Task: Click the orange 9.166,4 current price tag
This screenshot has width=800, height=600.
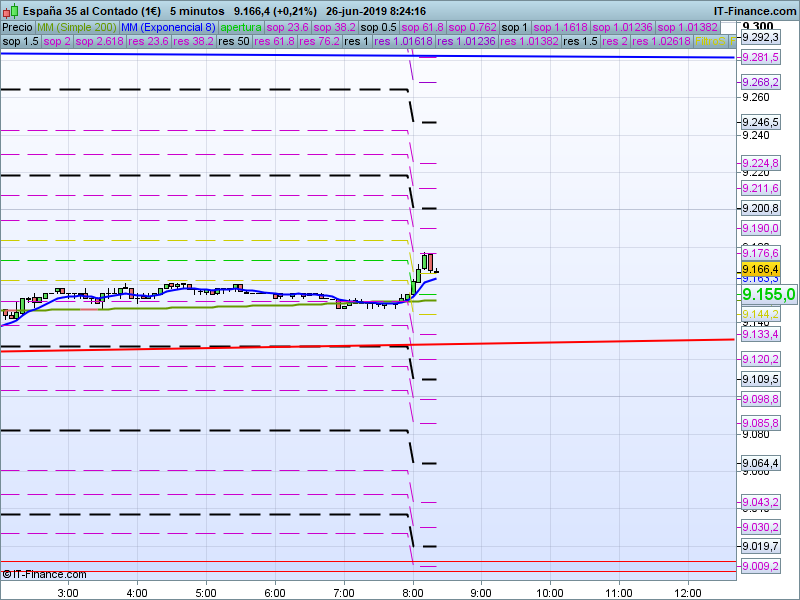Action: coord(761,270)
